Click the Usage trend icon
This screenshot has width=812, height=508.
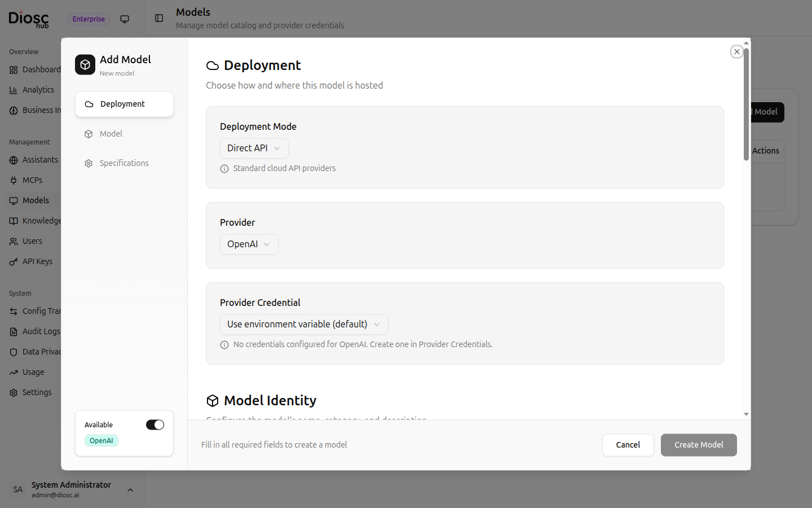click(14, 373)
